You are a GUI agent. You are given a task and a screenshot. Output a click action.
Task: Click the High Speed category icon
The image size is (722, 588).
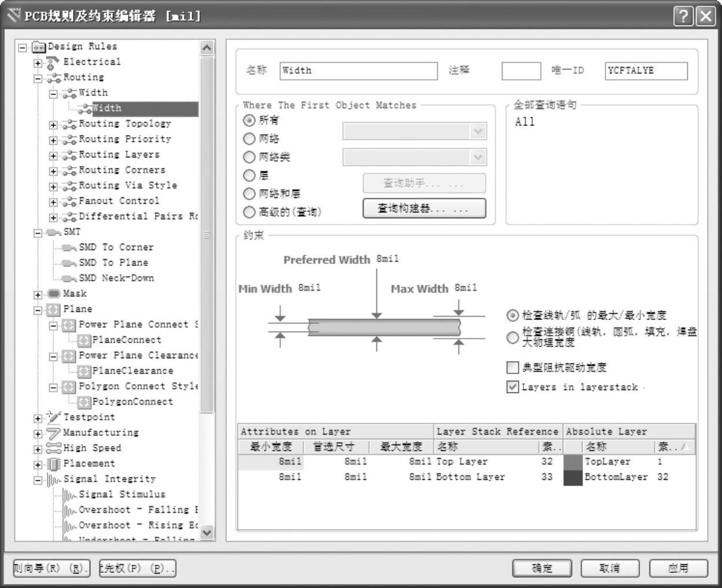pyautogui.click(x=53, y=449)
